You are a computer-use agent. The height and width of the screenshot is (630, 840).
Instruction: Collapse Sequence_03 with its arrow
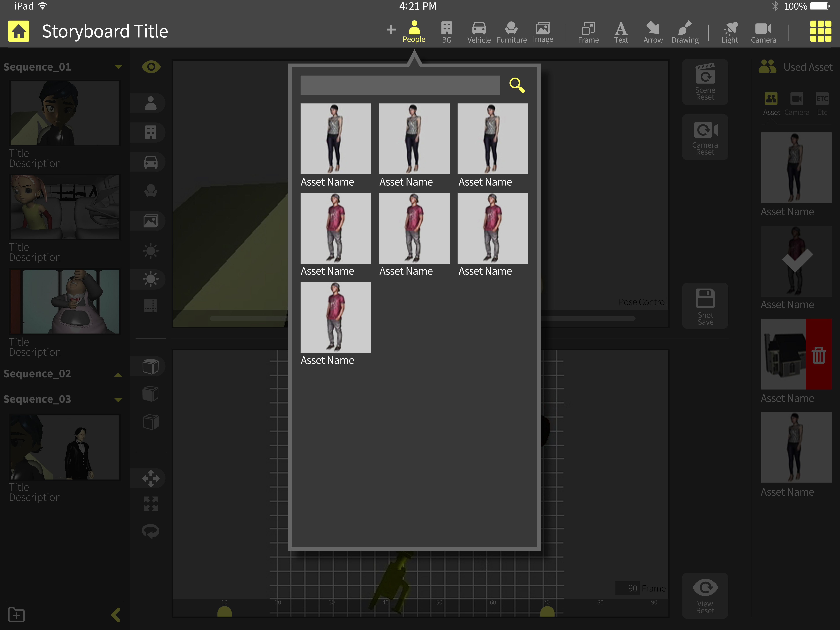click(x=118, y=400)
